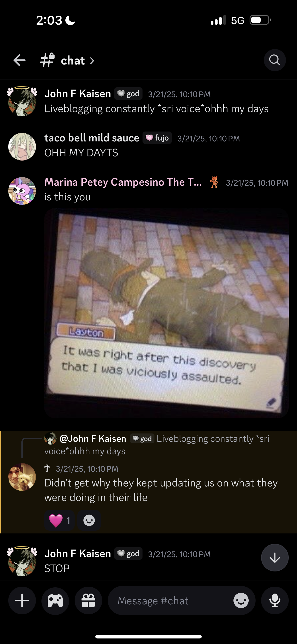297x644 pixels.
Task: Tap the fujo role tag
Action: [x=157, y=138]
